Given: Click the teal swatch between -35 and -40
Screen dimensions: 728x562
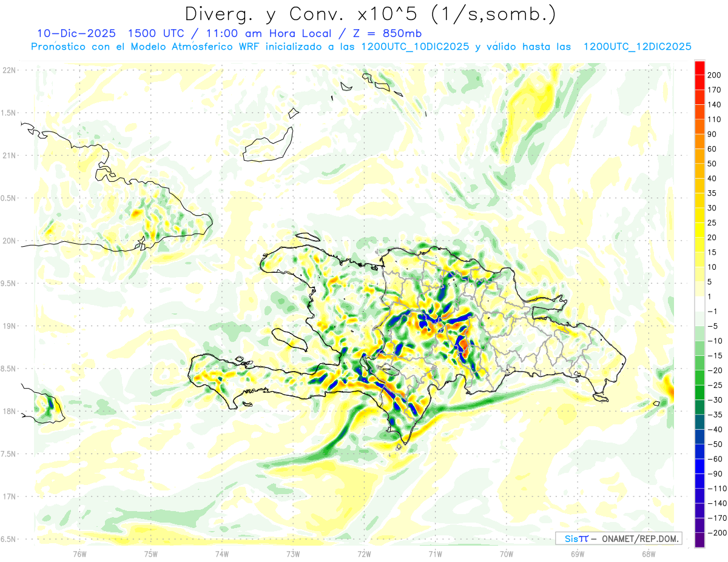Looking at the screenshot, I should click(x=699, y=423).
